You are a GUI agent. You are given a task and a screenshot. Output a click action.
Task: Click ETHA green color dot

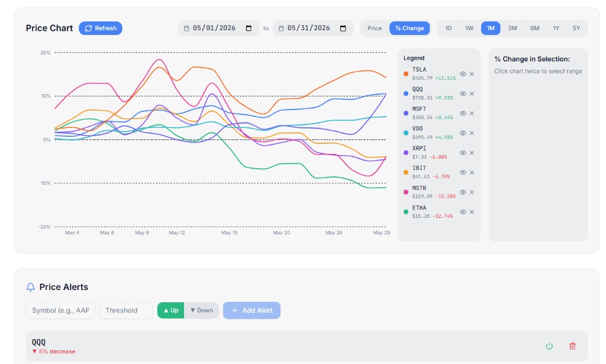point(406,212)
